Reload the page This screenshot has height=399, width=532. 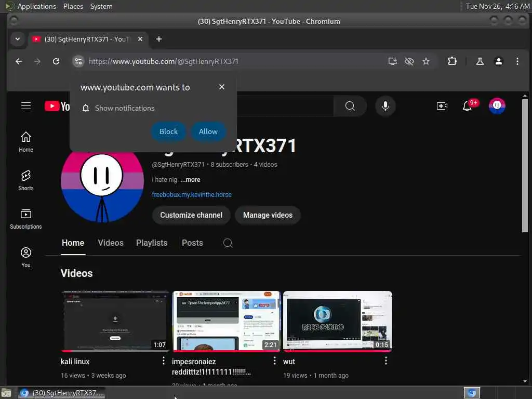(56, 61)
